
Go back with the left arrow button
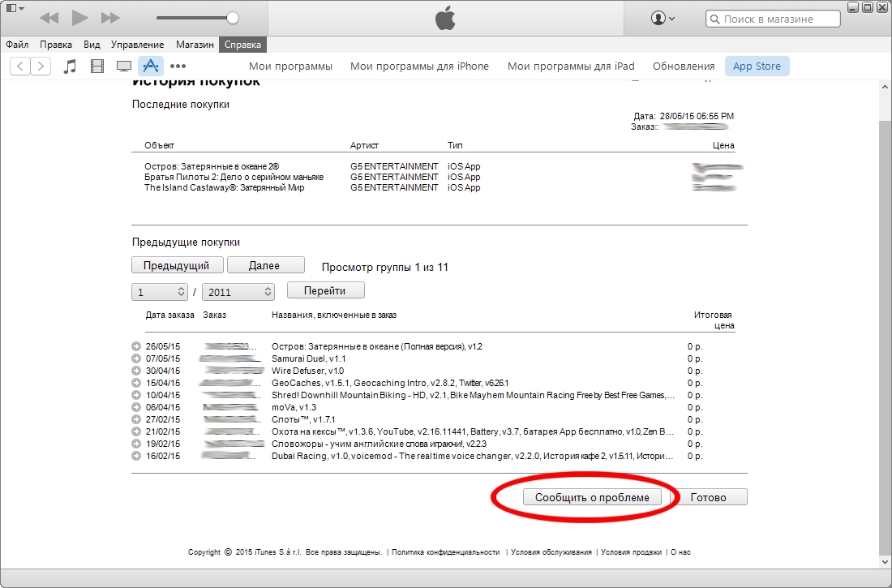20,66
